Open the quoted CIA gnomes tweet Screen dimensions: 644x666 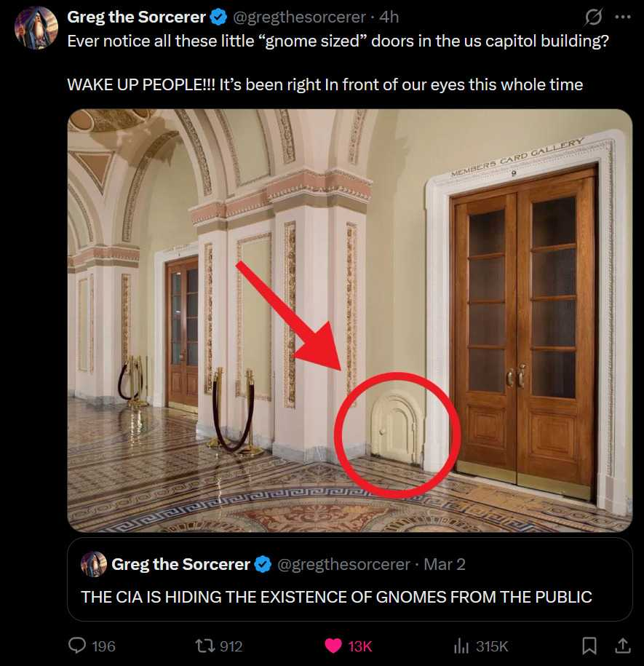tap(350, 579)
